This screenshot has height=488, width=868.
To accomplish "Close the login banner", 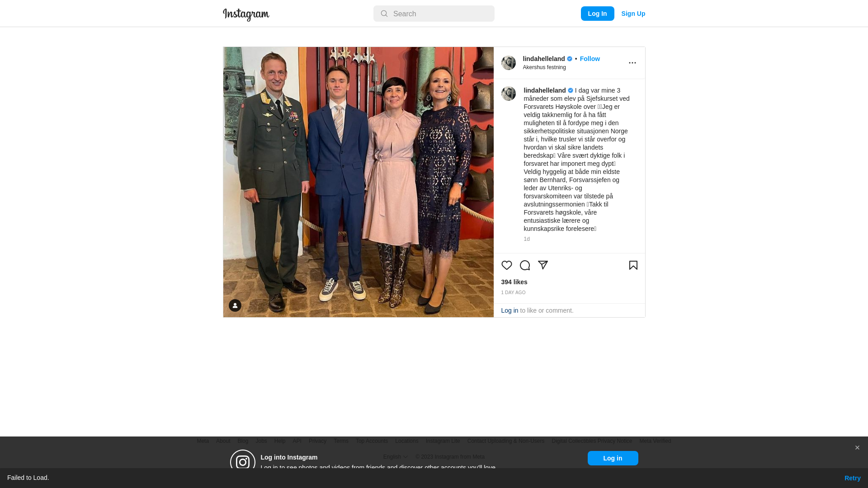I will point(857,448).
